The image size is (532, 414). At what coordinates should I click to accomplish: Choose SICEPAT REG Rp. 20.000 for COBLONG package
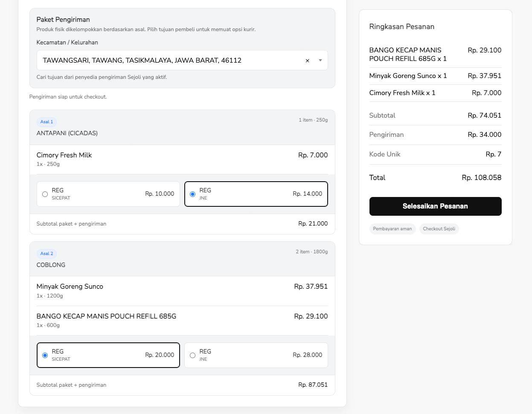pos(108,355)
